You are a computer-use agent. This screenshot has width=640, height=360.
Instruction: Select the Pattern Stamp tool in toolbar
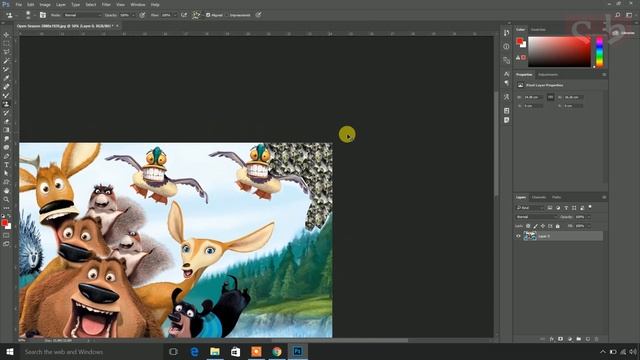[6, 104]
